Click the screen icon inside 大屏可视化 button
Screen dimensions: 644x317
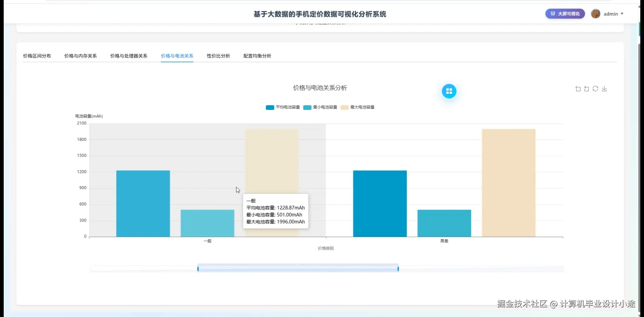click(553, 13)
